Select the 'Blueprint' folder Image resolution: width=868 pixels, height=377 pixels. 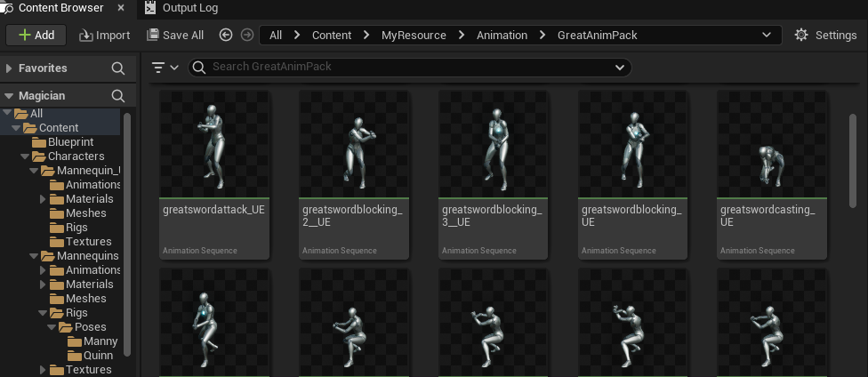pyautogui.click(x=70, y=141)
